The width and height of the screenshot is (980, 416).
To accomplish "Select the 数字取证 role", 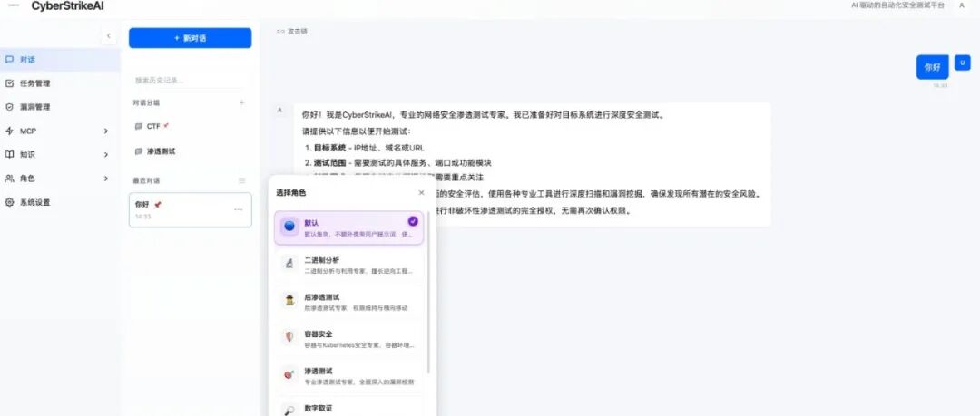I will pyautogui.click(x=348, y=407).
